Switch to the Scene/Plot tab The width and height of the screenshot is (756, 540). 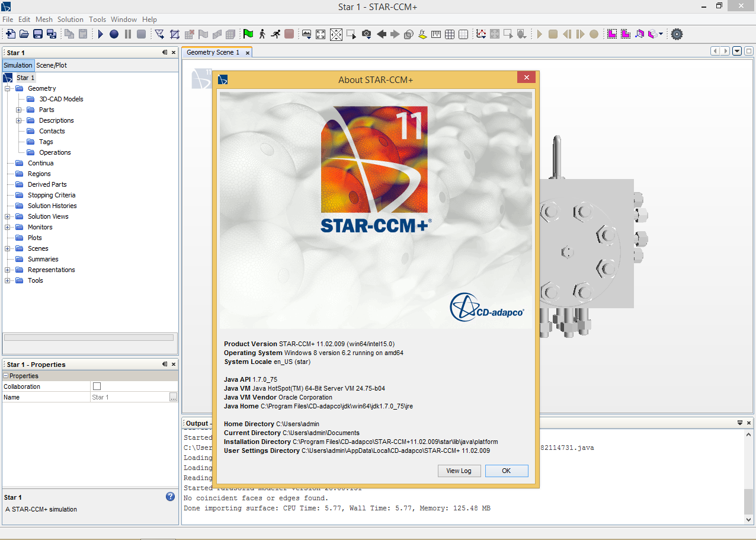(52, 65)
